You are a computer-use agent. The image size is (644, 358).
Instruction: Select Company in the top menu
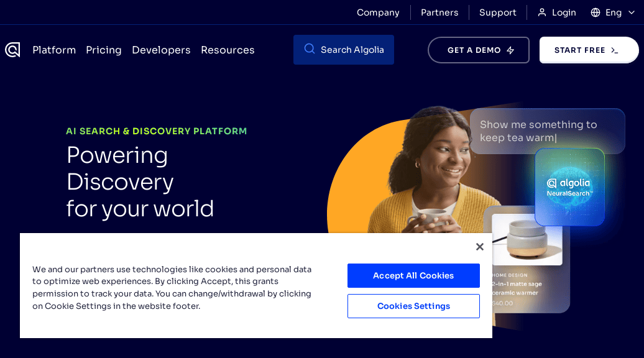point(378,12)
